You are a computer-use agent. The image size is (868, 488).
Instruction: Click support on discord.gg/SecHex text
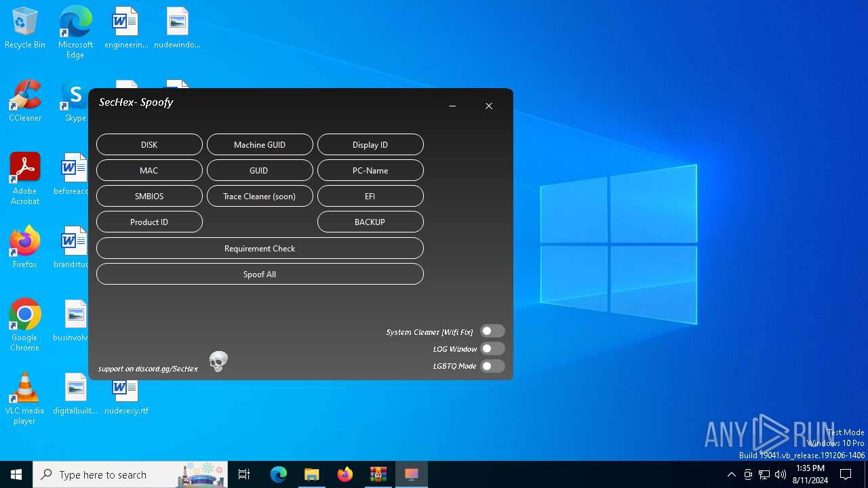148,369
